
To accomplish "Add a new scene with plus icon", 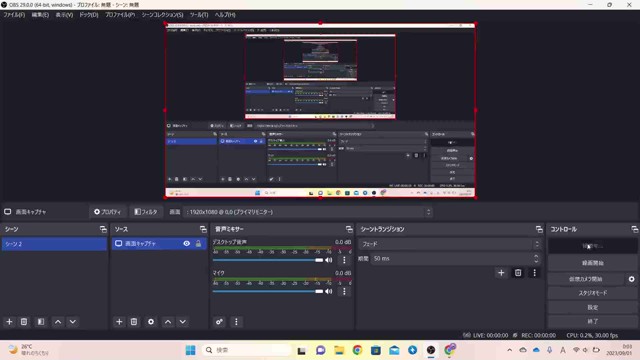I will click(9, 322).
